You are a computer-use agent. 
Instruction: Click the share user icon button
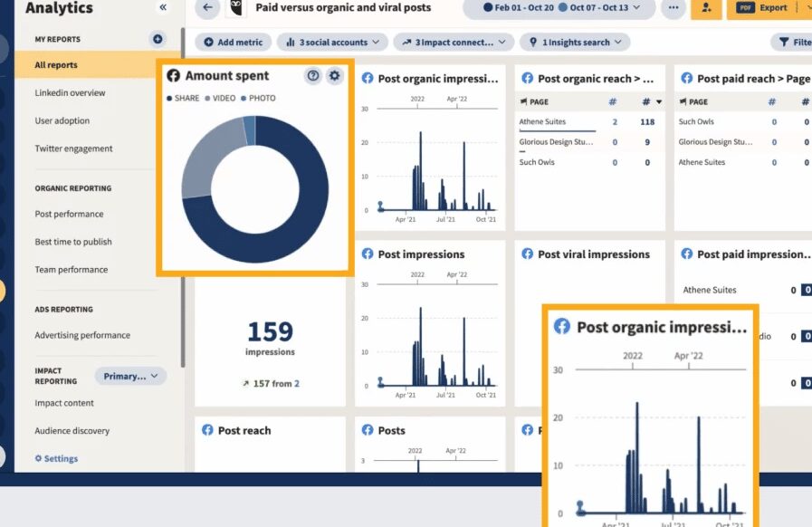point(706,7)
